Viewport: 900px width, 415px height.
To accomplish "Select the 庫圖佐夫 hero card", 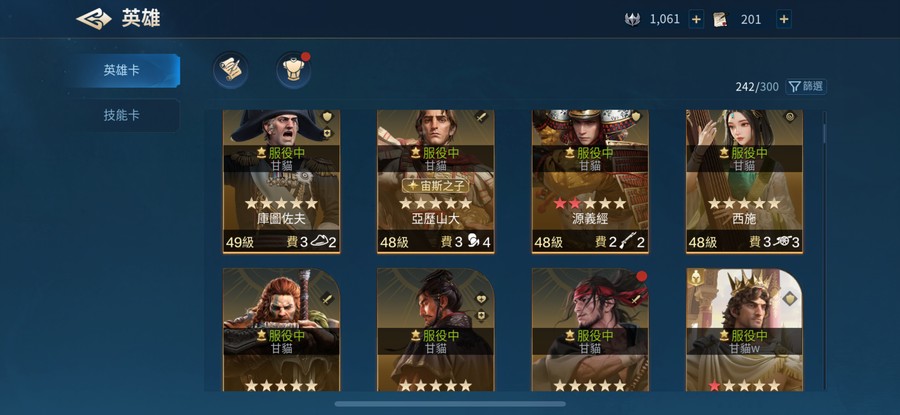I will (x=281, y=181).
